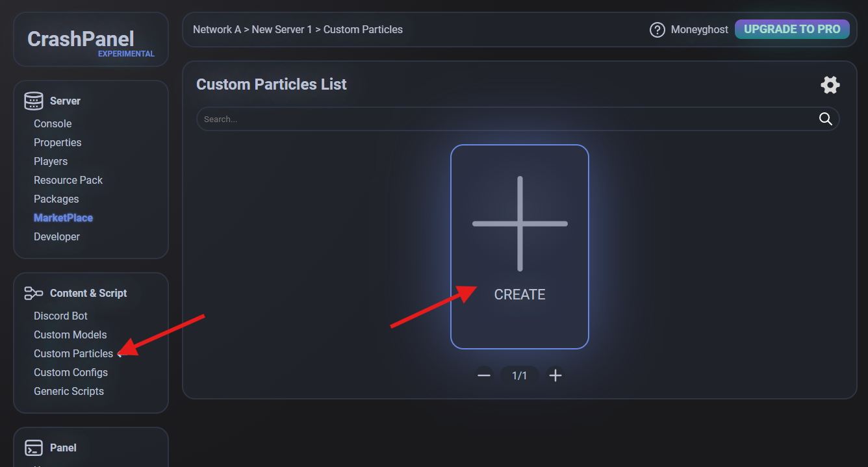868x467 pixels.
Task: Click the settings gear icon
Action: click(830, 85)
